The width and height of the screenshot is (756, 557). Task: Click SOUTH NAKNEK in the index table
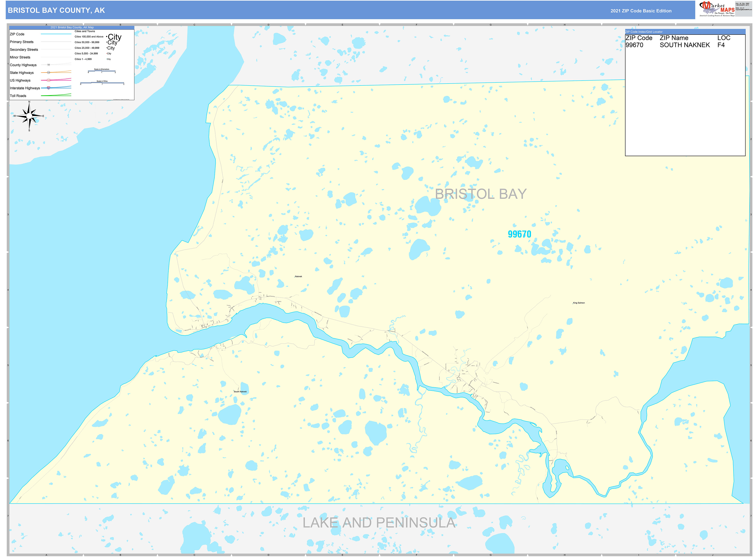684,45
